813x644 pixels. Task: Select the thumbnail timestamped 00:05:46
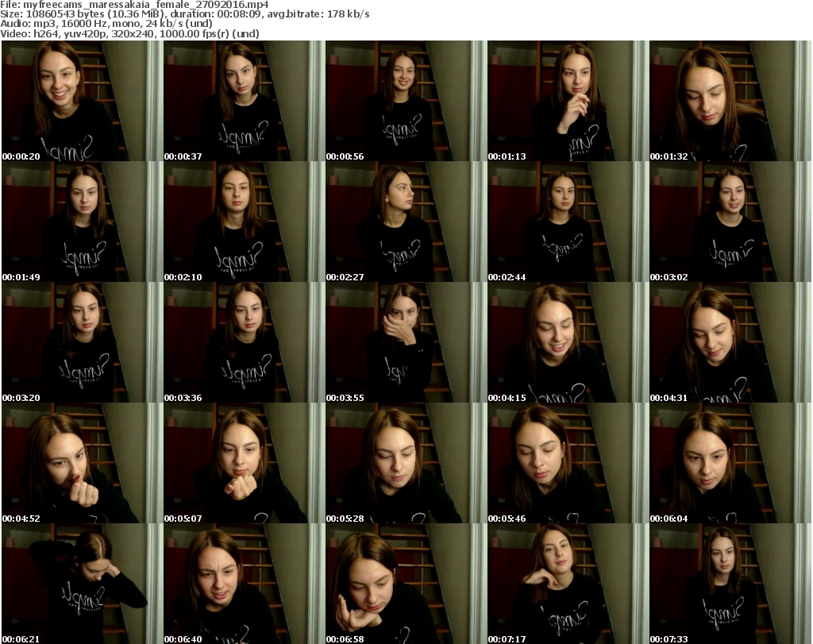[568, 463]
